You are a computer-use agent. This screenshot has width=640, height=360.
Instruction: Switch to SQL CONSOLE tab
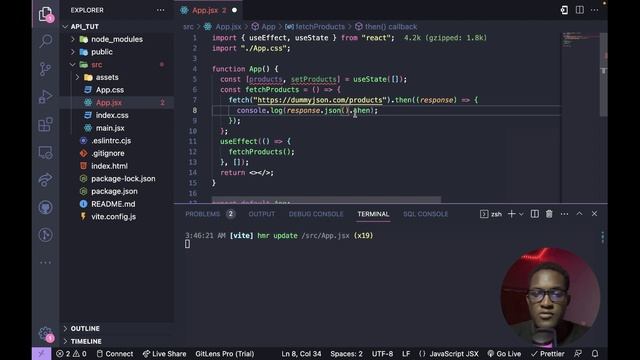(425, 214)
